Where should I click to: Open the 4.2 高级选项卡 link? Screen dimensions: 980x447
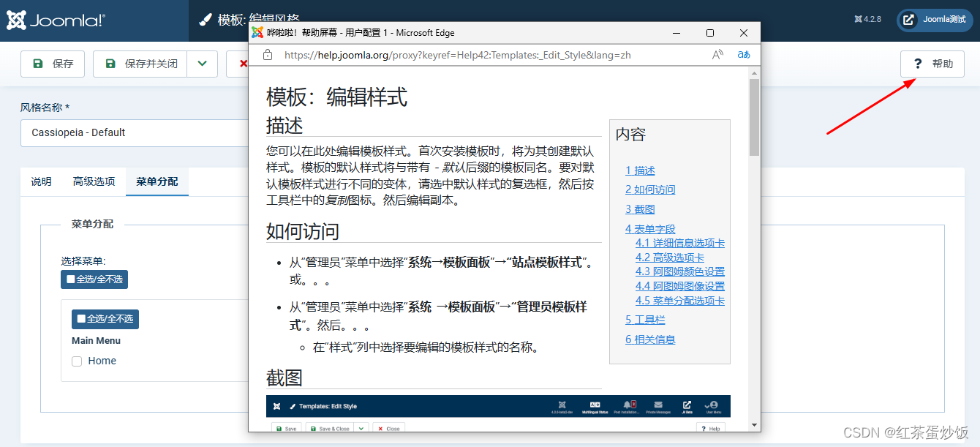[x=670, y=258]
